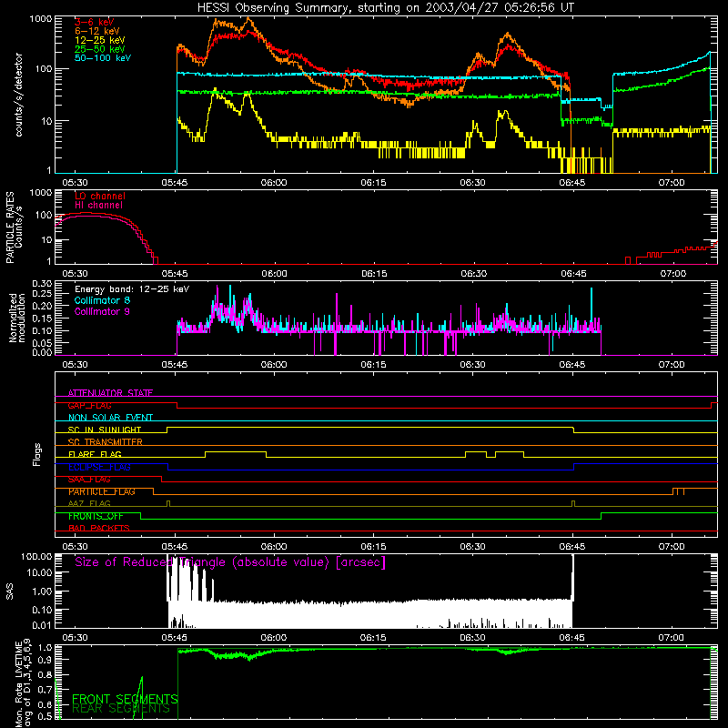This screenshot has width=728, height=728.
Task: Click the 06:45 time label under the Flags plot
Action: 572,547
